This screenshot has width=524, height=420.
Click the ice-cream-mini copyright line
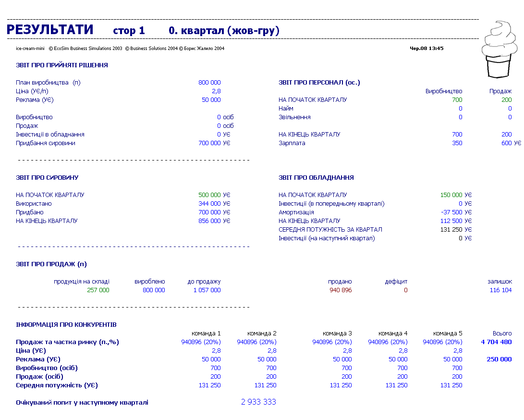120,49
